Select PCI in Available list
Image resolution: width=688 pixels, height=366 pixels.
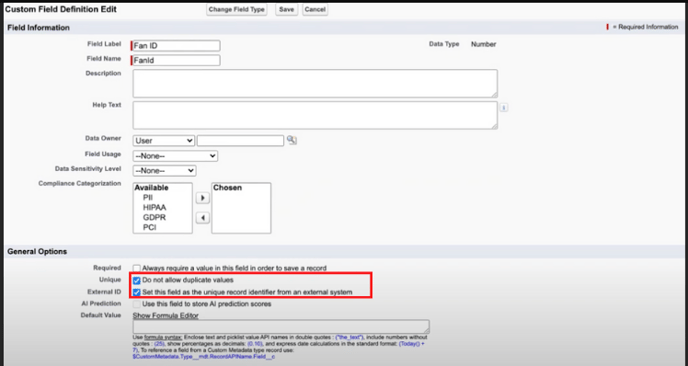150,227
